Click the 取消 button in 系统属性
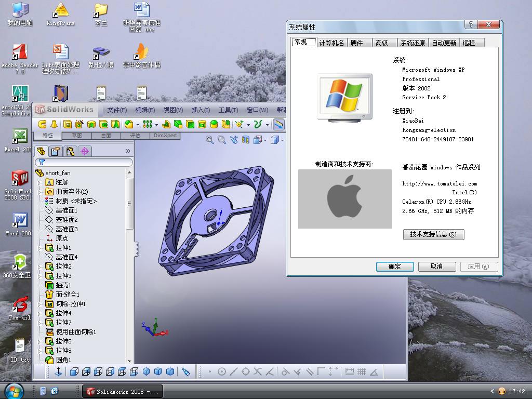The image size is (532, 399). pos(436,267)
